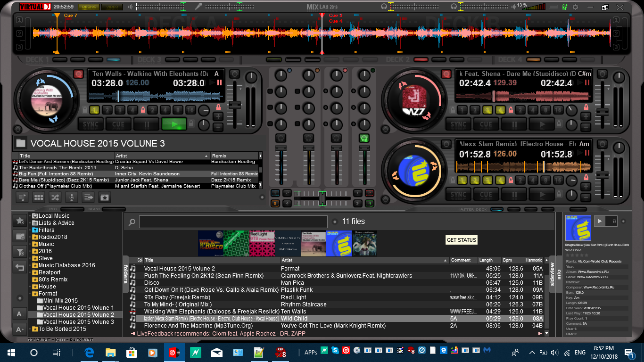Set loop length 8 on the Dare Me deck
The width and height of the screenshot is (644, 362).
[x=545, y=110]
